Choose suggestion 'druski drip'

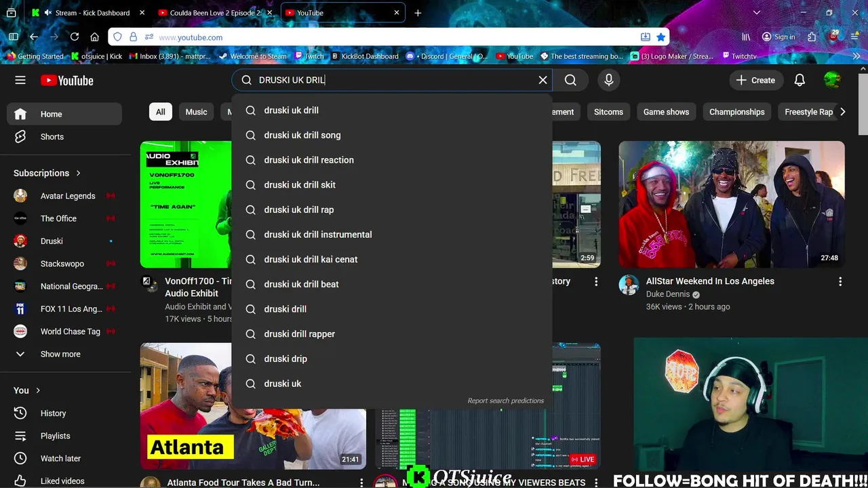(392, 359)
